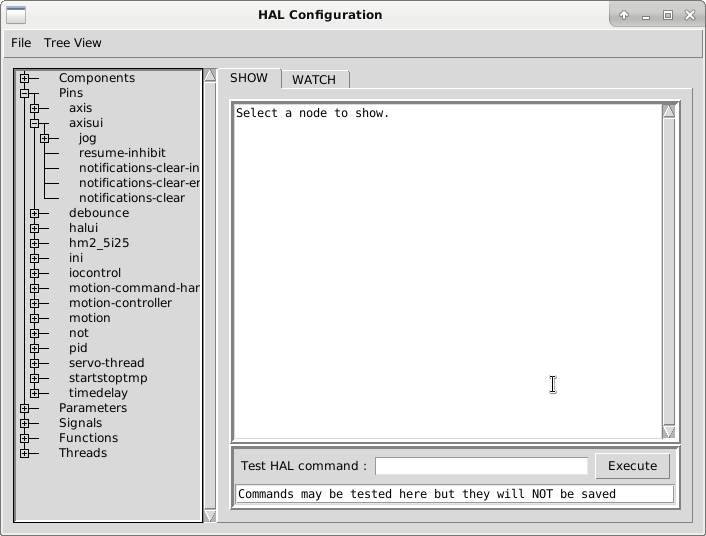Image resolution: width=706 pixels, height=536 pixels.
Task: Expand the Signals tree node
Action: 24,423
